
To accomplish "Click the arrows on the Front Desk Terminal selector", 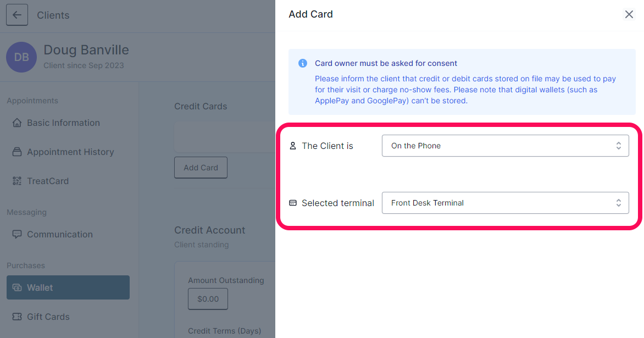I will 619,203.
